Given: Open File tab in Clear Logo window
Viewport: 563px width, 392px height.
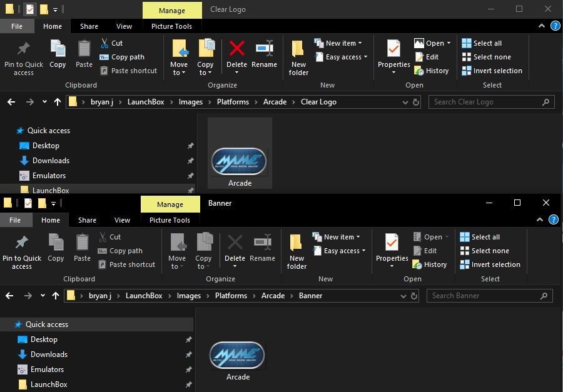Looking at the screenshot, I should click(17, 26).
